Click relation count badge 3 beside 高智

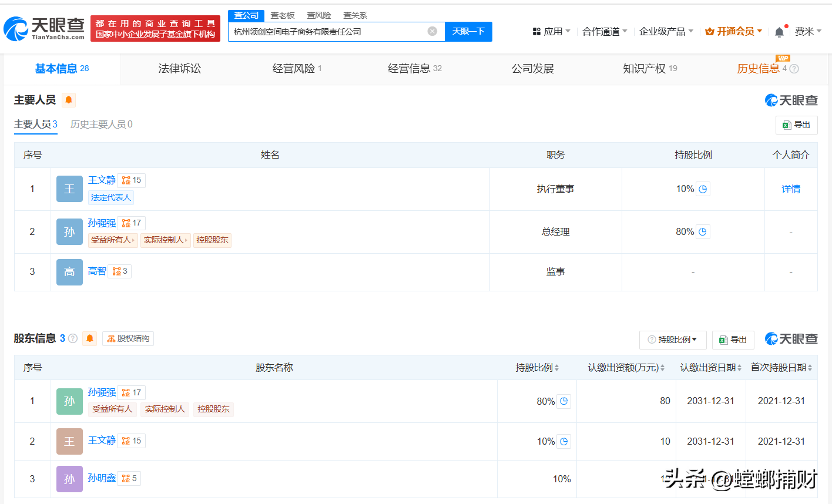click(x=120, y=271)
